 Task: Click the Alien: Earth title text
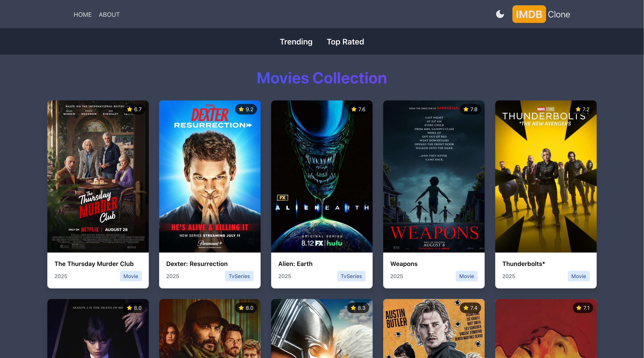295,264
